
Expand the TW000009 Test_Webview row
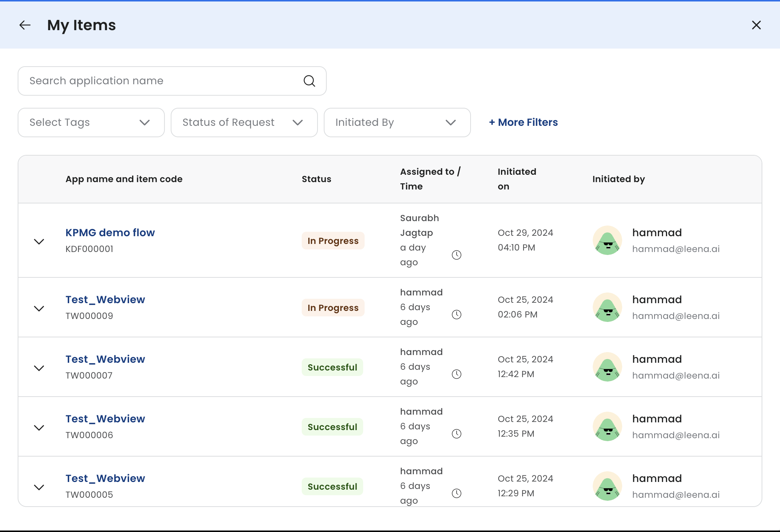point(39,308)
